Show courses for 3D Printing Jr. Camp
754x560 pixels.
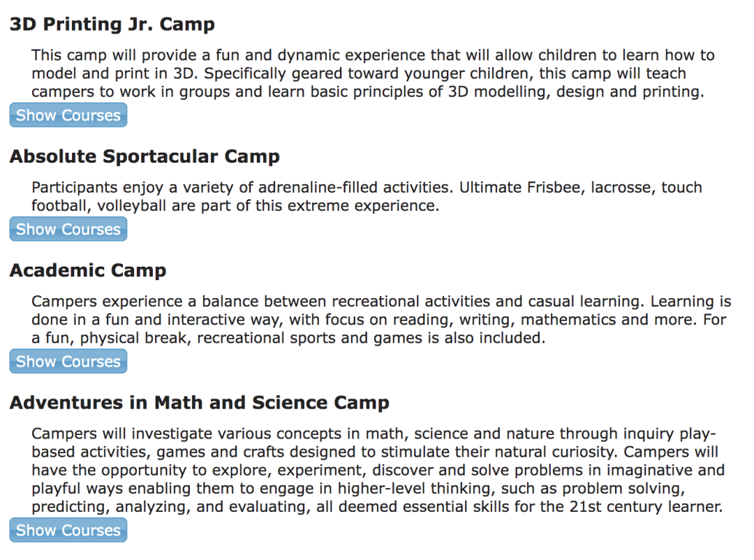68,115
